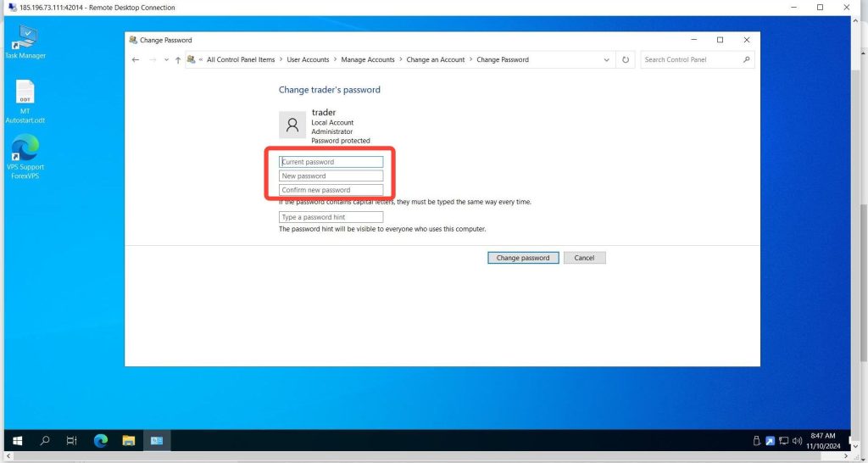Click the Back arrow in Control Panel
This screenshot has width=868, height=463.
click(136, 60)
